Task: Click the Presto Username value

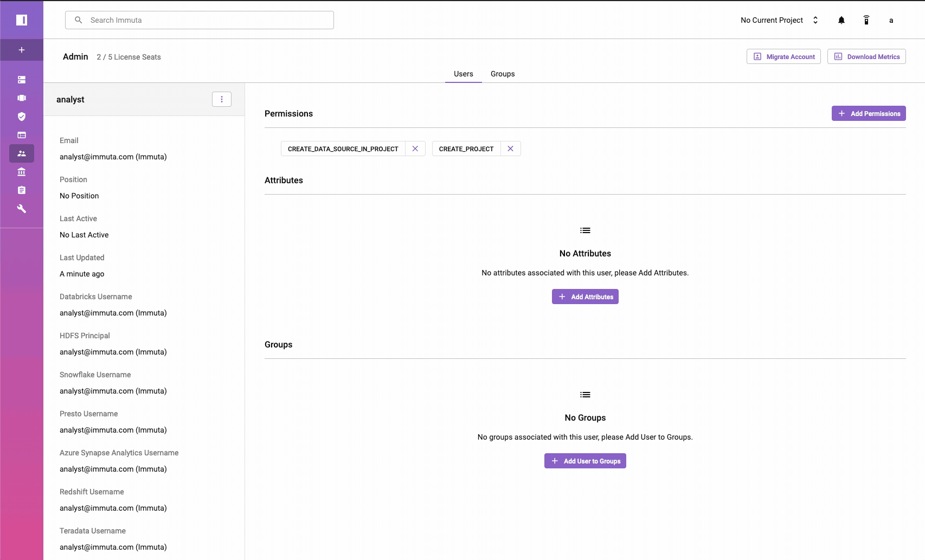Action: coord(113,430)
